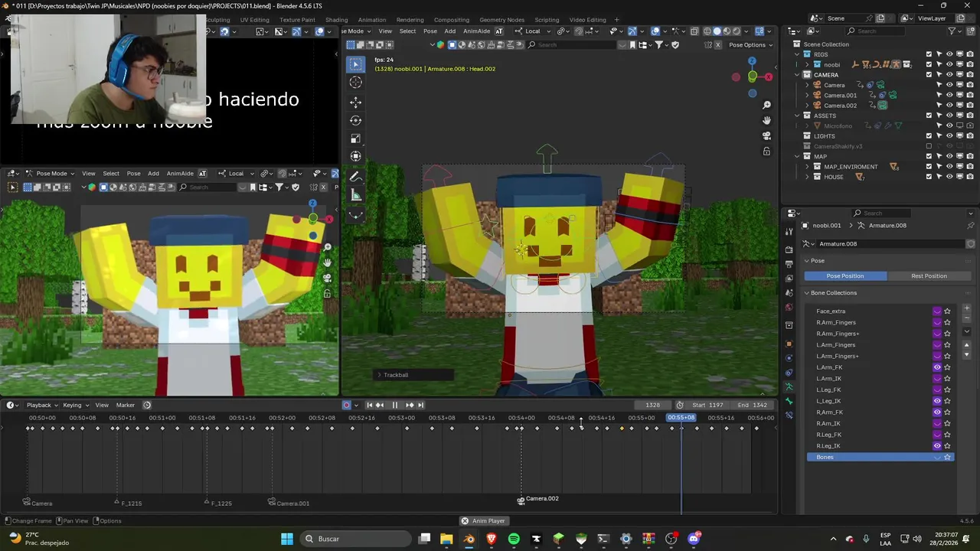The width and height of the screenshot is (980, 551).
Task: Select the Select Box tool in right viewport
Action: click(x=356, y=64)
